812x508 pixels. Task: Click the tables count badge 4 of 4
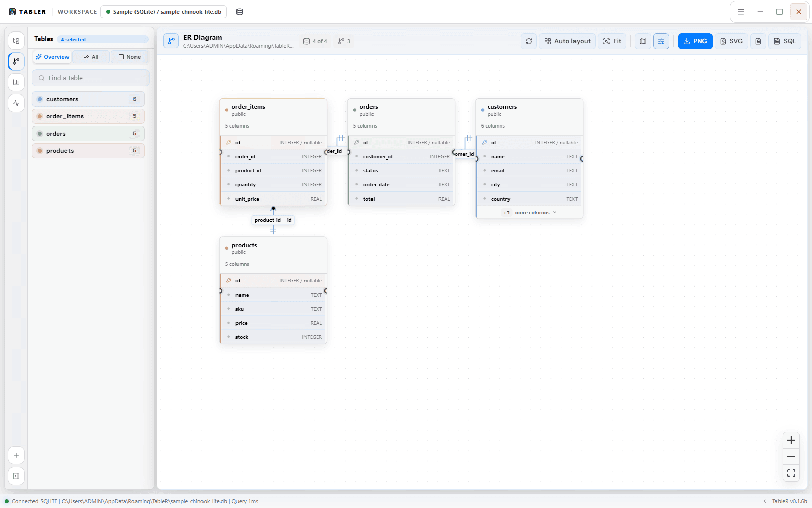click(315, 41)
